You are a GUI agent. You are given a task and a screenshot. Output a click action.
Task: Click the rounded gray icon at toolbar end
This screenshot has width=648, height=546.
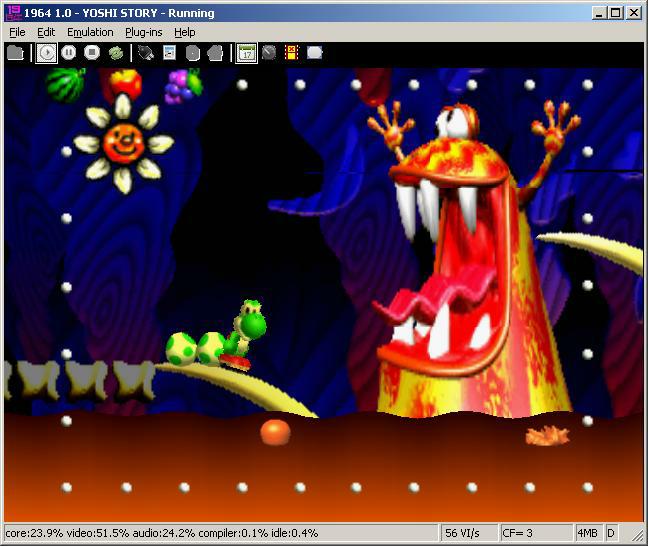[x=315, y=53]
